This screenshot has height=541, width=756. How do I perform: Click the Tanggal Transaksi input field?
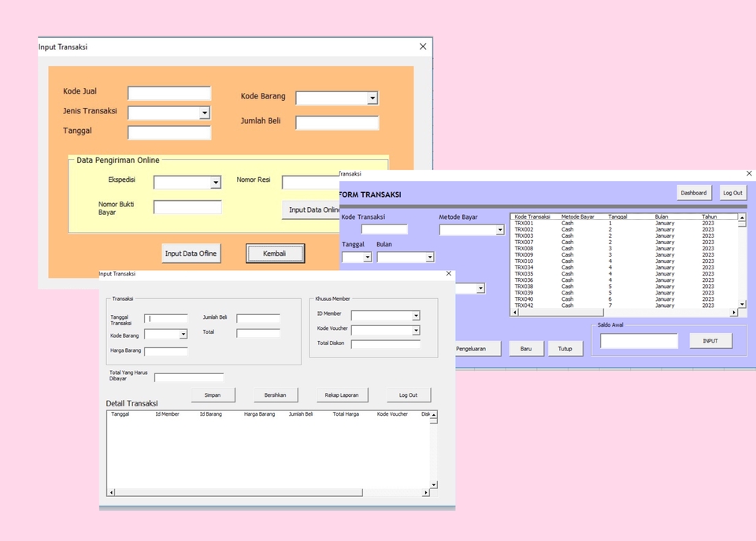(166, 319)
